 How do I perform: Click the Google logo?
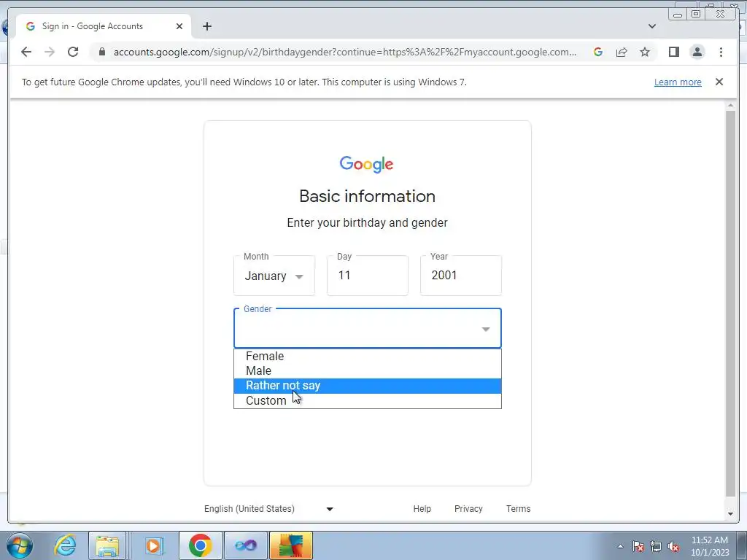click(x=366, y=164)
